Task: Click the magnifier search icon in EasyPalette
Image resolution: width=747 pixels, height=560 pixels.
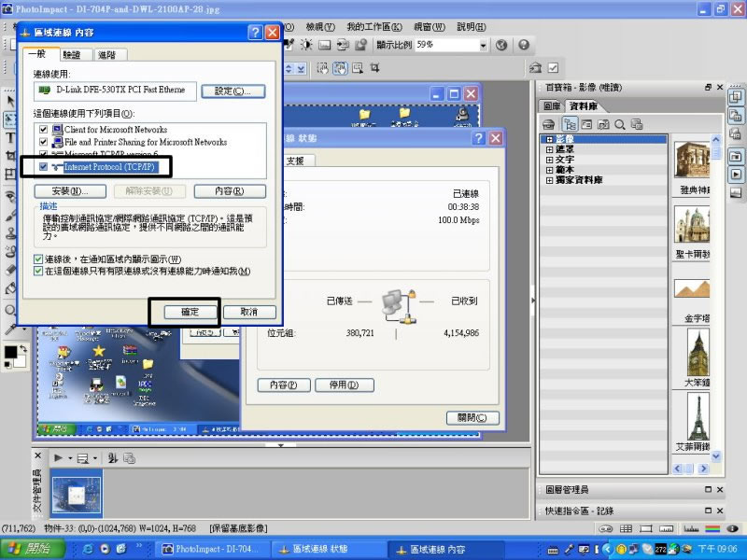Action: point(620,125)
